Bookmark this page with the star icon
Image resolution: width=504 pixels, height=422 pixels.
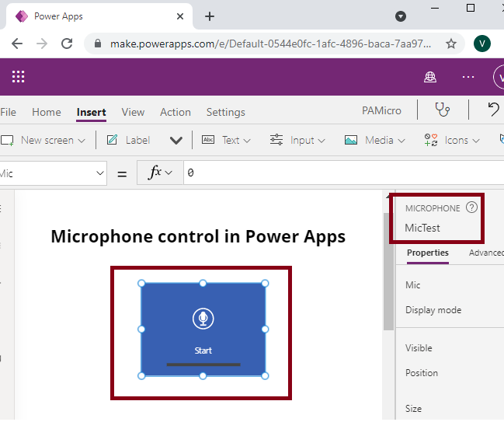pyautogui.click(x=451, y=44)
